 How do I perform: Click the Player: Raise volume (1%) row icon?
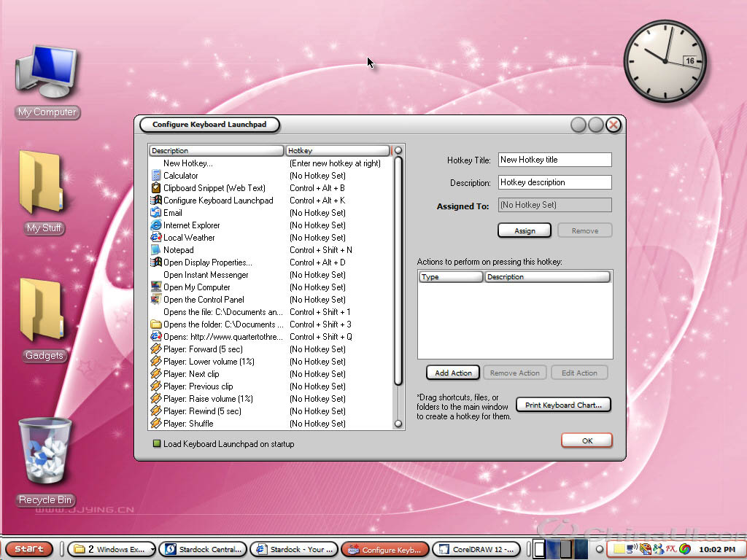pos(156,399)
